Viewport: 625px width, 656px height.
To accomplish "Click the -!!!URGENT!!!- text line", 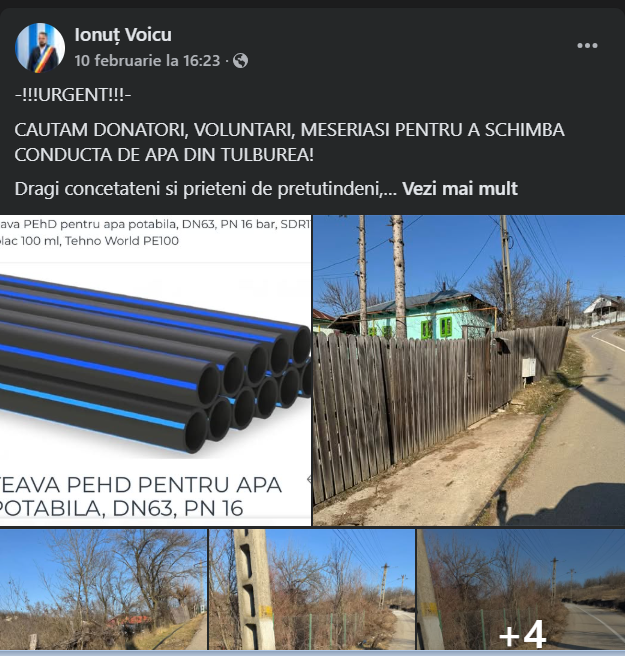I will coord(73,95).
